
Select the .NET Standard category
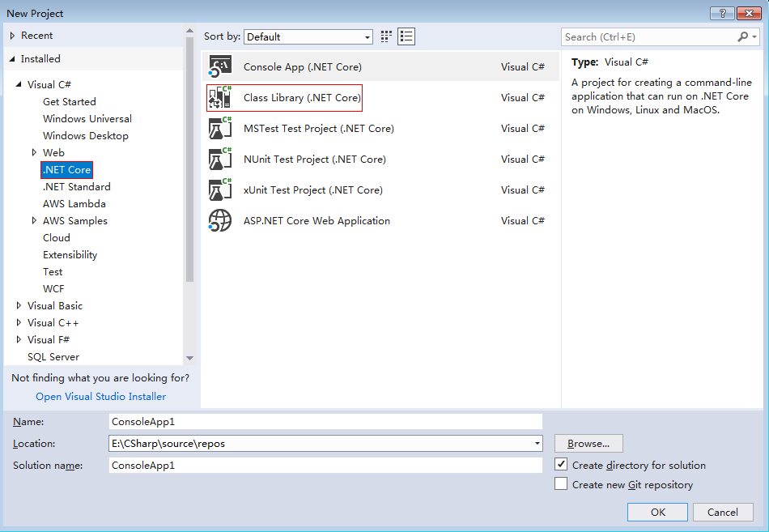[77, 186]
